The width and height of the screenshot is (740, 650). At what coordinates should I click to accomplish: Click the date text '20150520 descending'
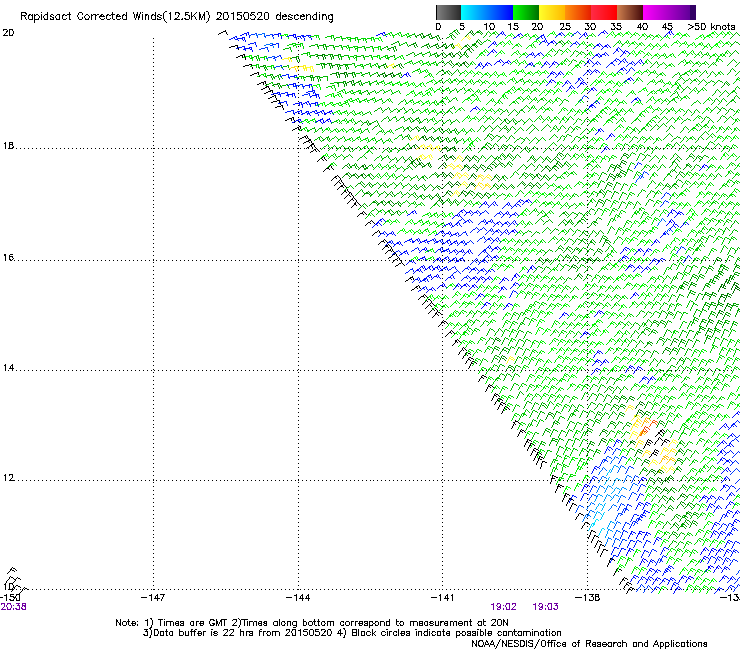pos(275,17)
